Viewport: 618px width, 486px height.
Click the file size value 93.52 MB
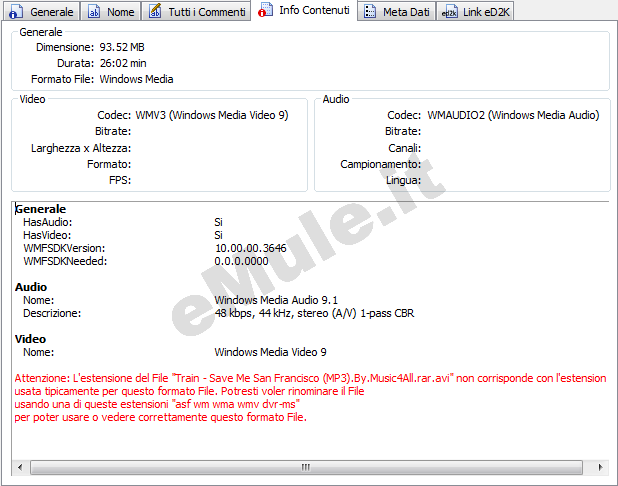point(122,47)
